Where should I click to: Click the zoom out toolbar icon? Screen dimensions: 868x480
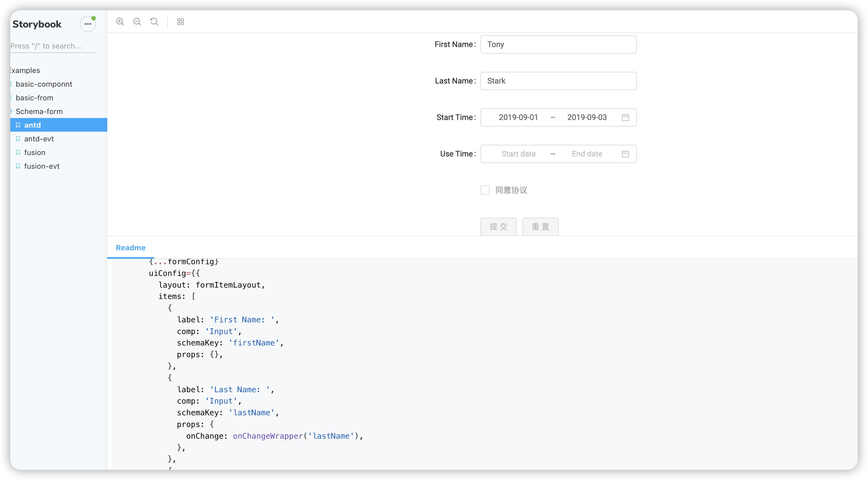(x=137, y=22)
